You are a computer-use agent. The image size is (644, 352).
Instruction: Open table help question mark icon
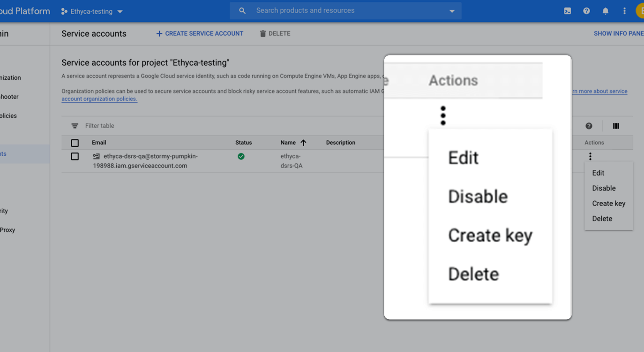point(589,126)
